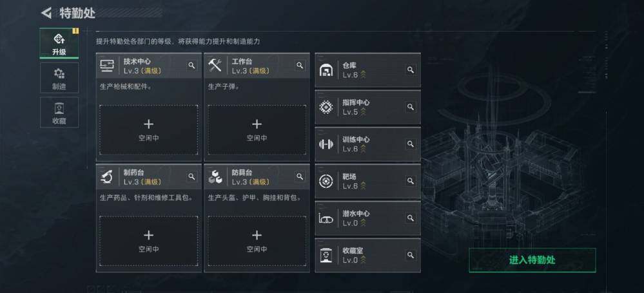Click magnifier icon on 工作台 card

coord(300,65)
